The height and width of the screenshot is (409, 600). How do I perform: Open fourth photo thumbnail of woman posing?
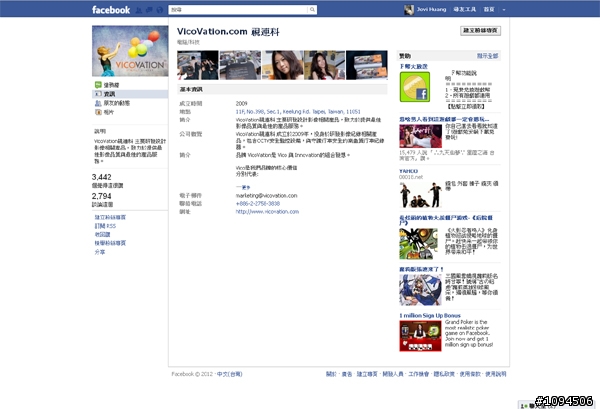pos(324,65)
